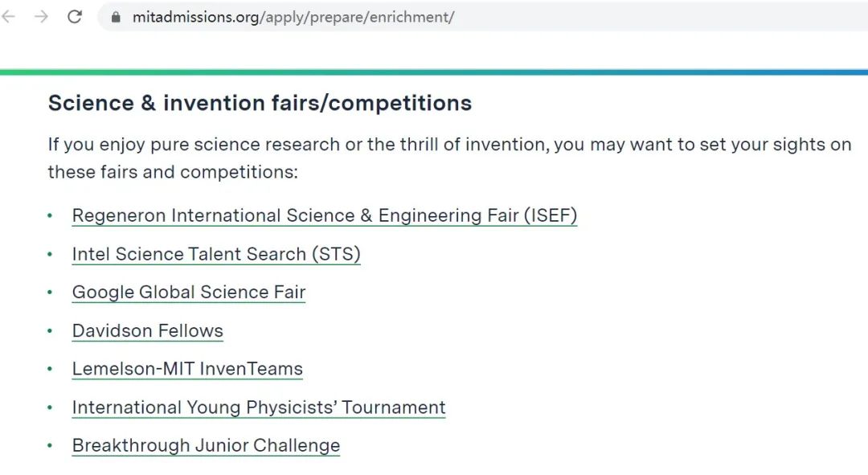868x475 pixels.
Task: Click the browser forward arrow
Action: [x=42, y=17]
